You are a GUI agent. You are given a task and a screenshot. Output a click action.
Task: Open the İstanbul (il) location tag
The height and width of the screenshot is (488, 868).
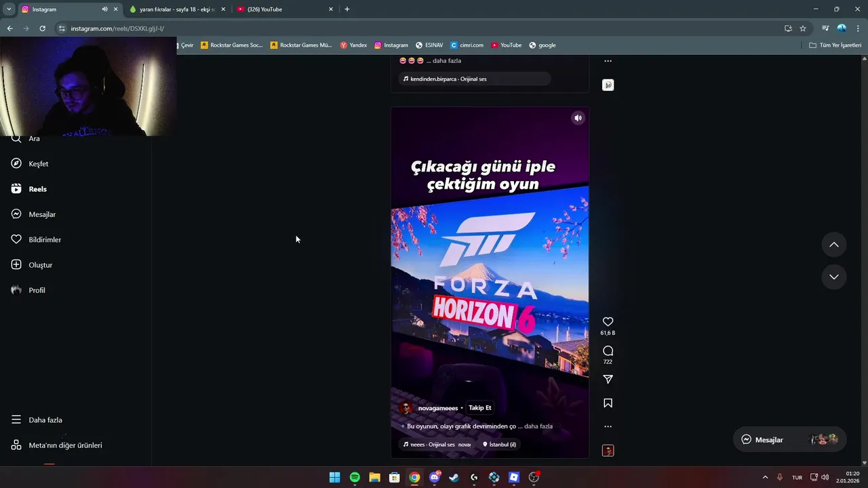(499, 445)
